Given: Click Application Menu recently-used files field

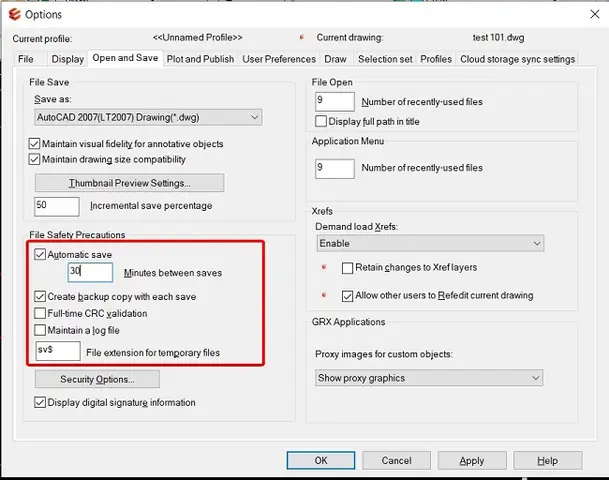Looking at the screenshot, I should tap(335, 169).
